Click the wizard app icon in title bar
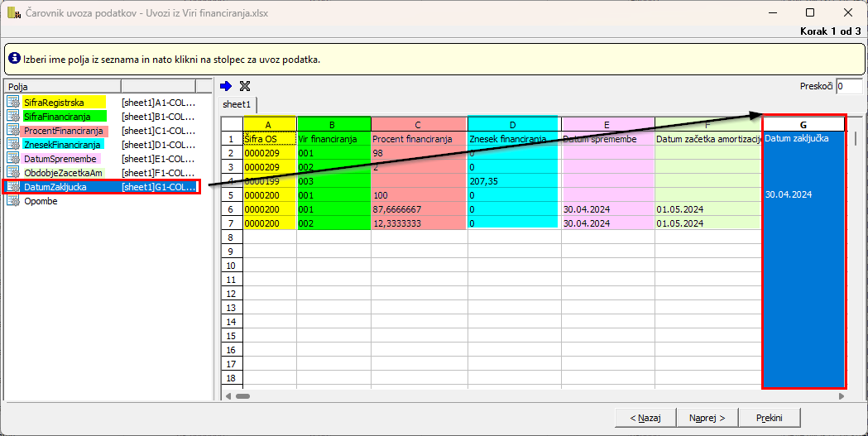This screenshot has width=868, height=436. point(14,12)
